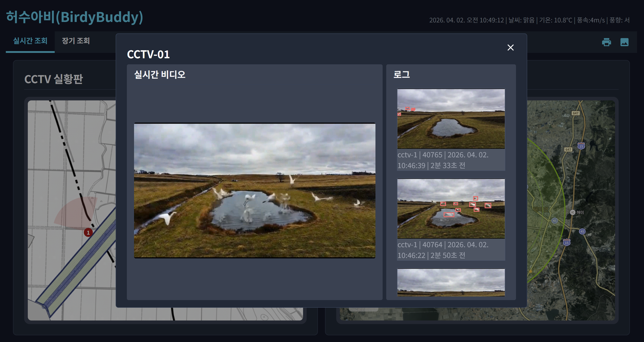Click the printer icon in top bar

606,42
